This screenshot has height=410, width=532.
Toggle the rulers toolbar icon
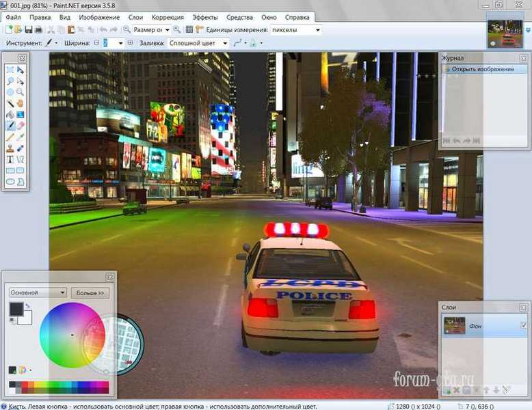pyautogui.click(x=200, y=30)
